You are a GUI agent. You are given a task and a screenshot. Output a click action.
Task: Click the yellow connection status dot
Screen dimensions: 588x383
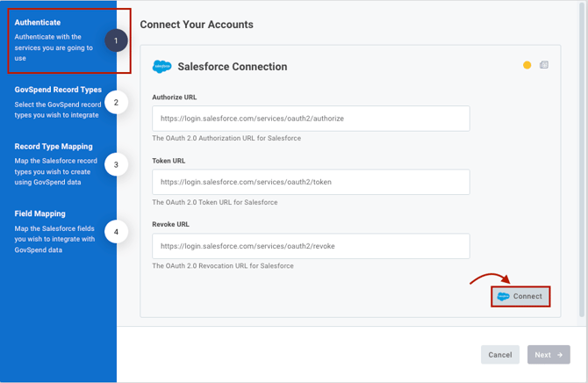527,65
